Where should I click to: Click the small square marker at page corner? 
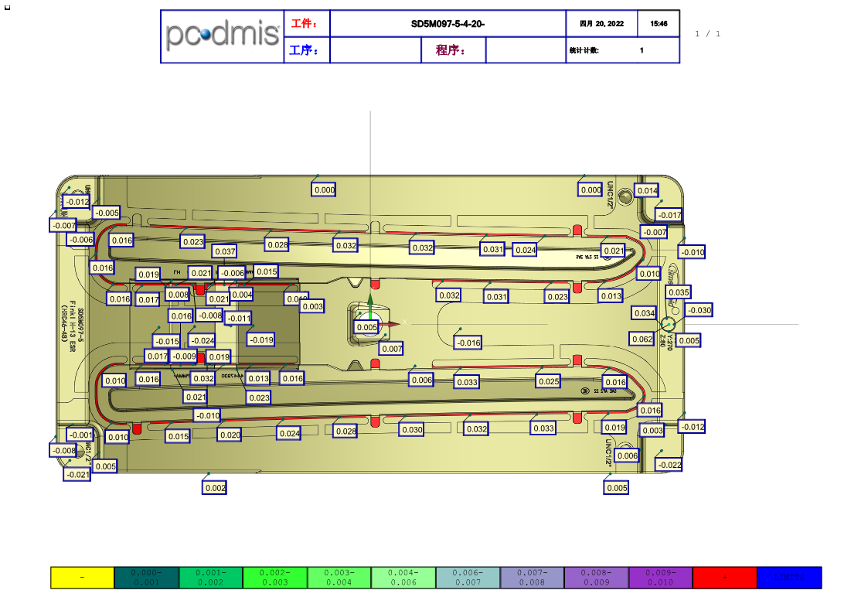(7, 7)
